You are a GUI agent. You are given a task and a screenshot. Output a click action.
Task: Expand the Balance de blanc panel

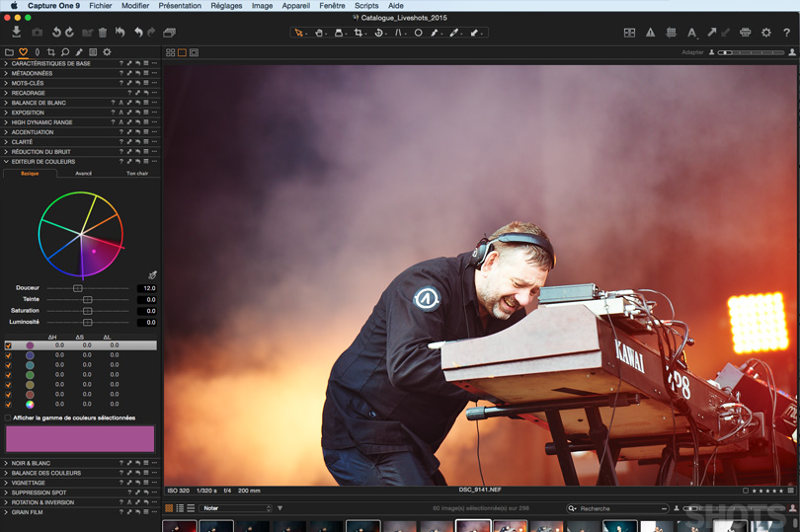pyautogui.click(x=6, y=103)
